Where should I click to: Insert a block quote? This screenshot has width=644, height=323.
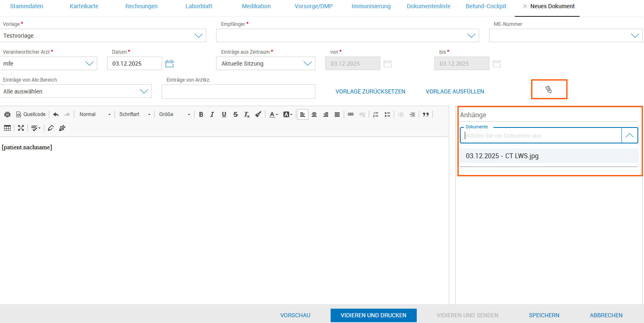tap(426, 115)
